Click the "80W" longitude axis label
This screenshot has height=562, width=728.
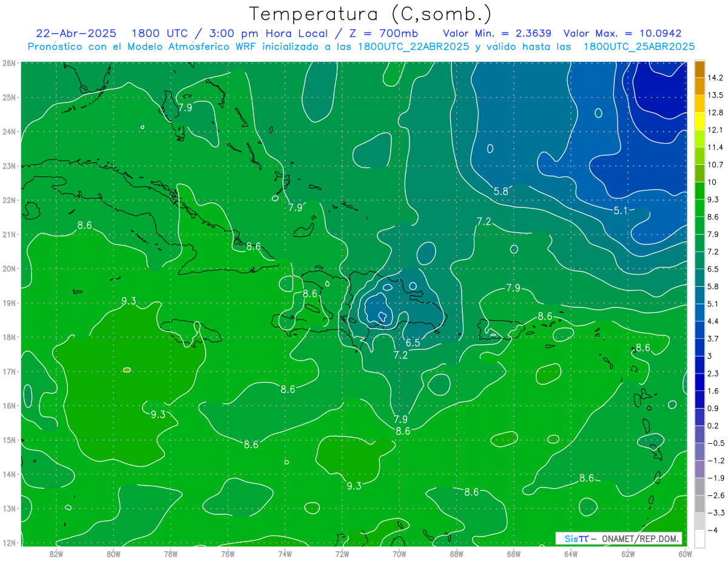(113, 553)
